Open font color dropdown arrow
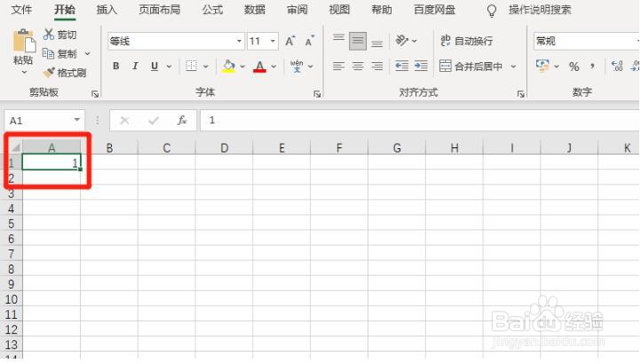The height and width of the screenshot is (364, 641). (x=273, y=67)
